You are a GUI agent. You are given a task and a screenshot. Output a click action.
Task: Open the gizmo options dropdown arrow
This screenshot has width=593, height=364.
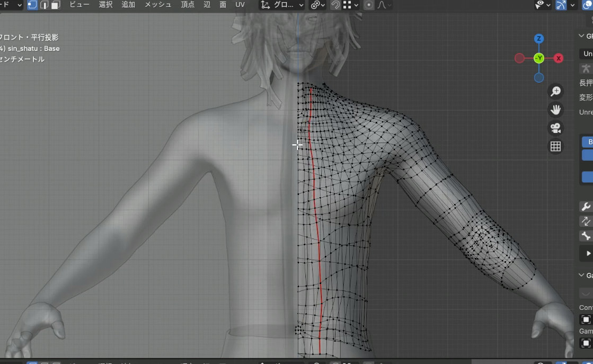572,5
